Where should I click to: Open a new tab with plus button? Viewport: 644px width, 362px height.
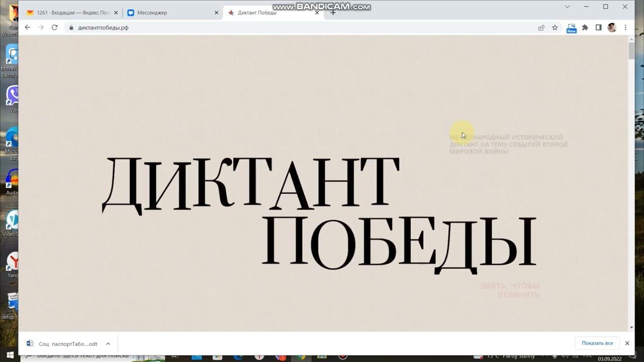tap(333, 13)
